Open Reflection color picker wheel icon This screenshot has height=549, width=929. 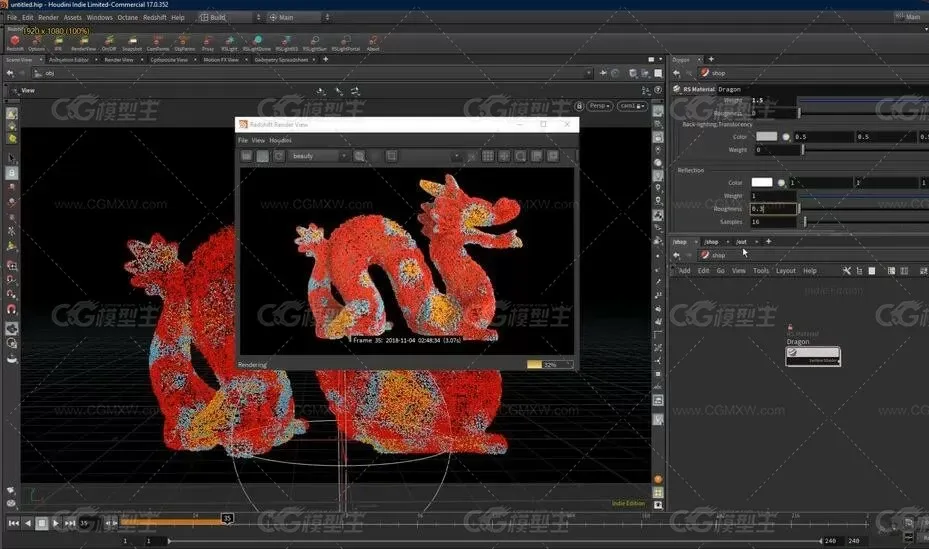(781, 182)
